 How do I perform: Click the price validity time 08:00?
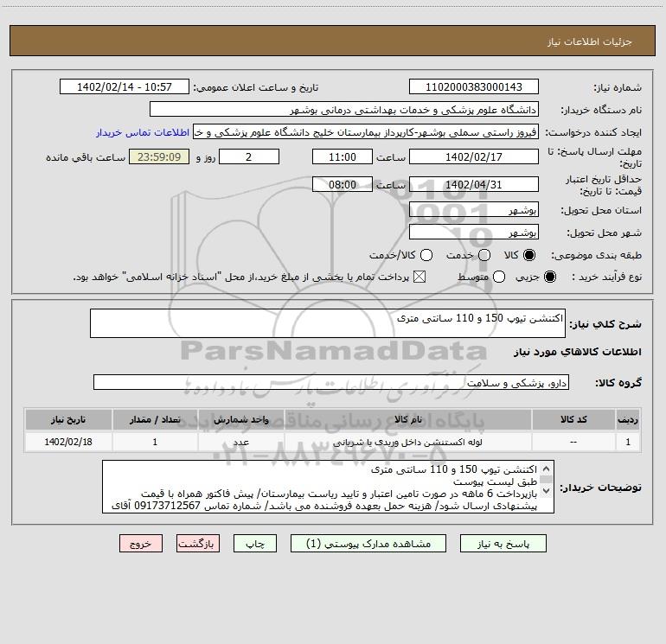pyautogui.click(x=343, y=184)
